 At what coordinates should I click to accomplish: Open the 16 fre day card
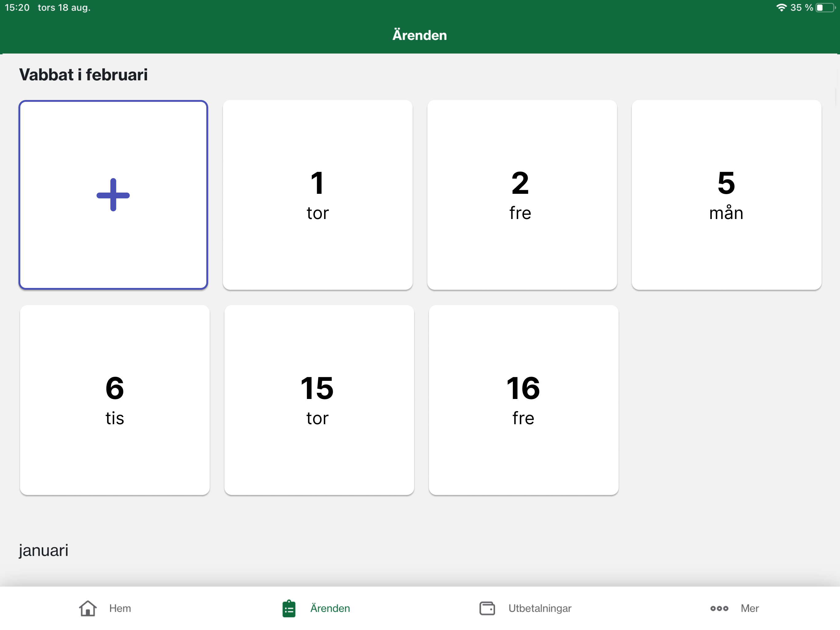tap(523, 400)
